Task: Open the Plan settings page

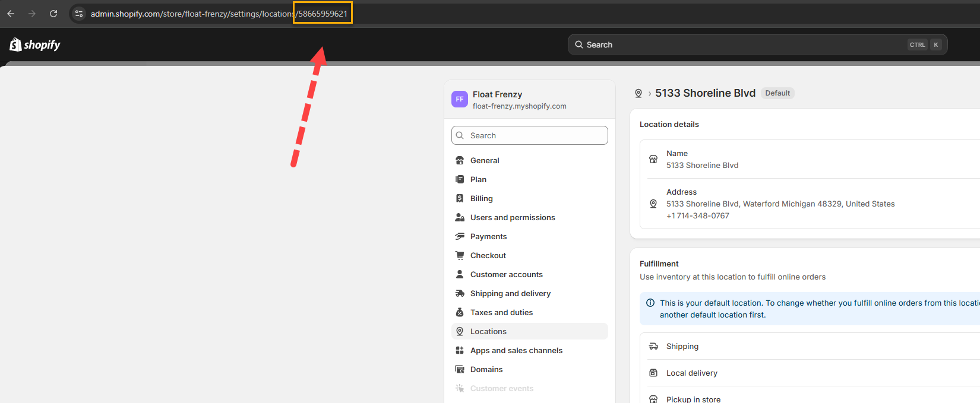Action: pyautogui.click(x=478, y=179)
